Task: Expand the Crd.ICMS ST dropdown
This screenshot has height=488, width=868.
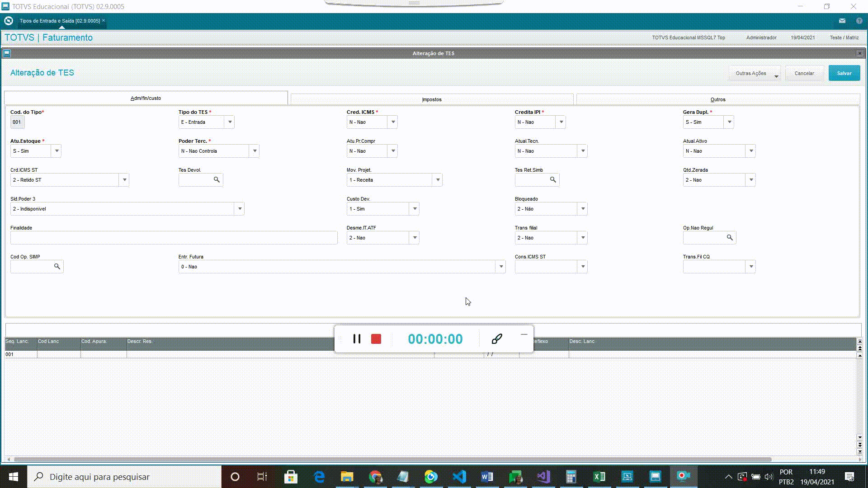Action: click(x=124, y=180)
